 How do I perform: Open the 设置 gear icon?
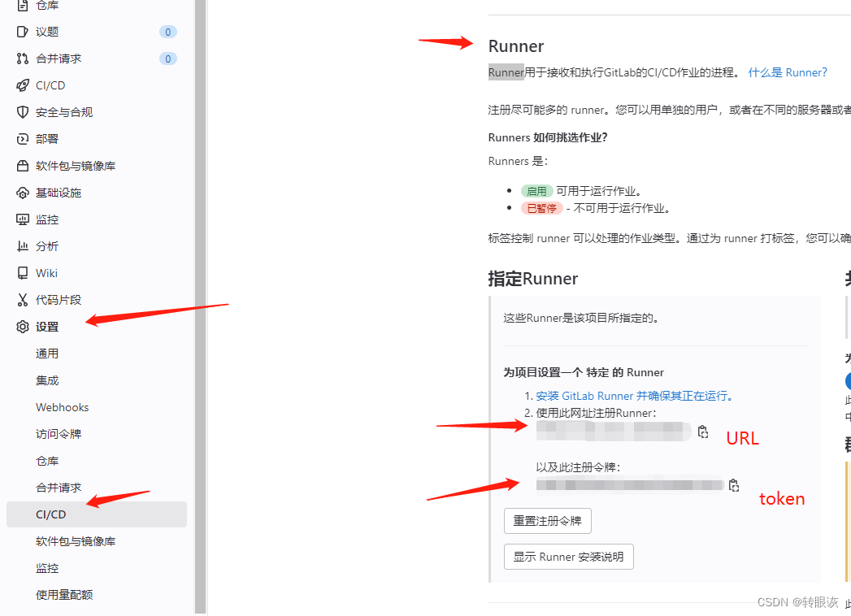pos(23,326)
